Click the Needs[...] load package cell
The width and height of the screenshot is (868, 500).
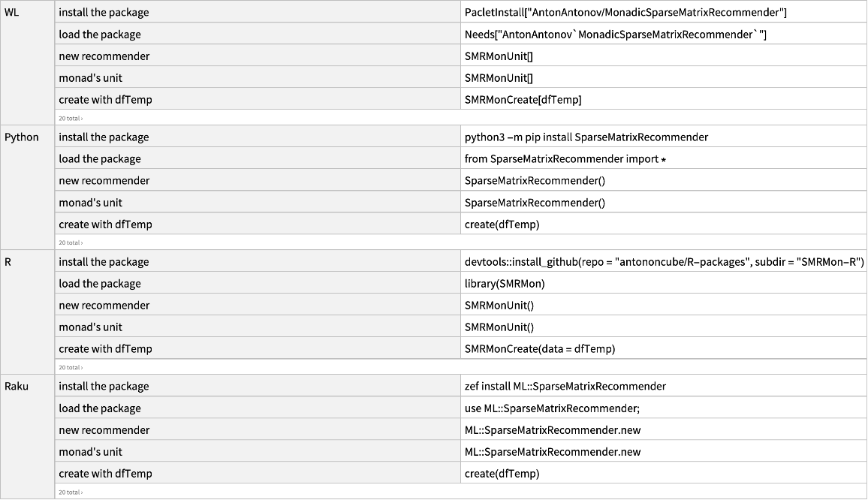615,35
